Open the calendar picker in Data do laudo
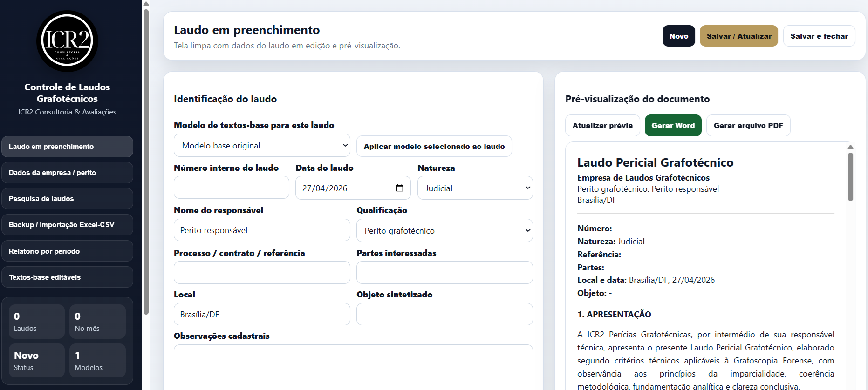Image resolution: width=868 pixels, height=390 pixels. click(x=399, y=188)
